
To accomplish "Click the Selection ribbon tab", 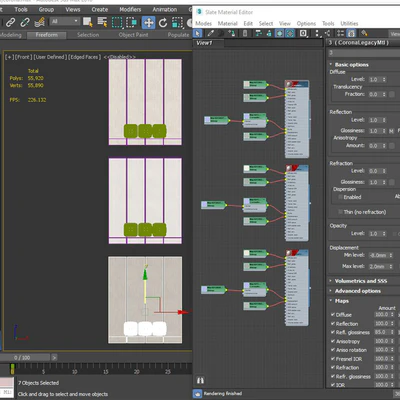I will [88, 35].
